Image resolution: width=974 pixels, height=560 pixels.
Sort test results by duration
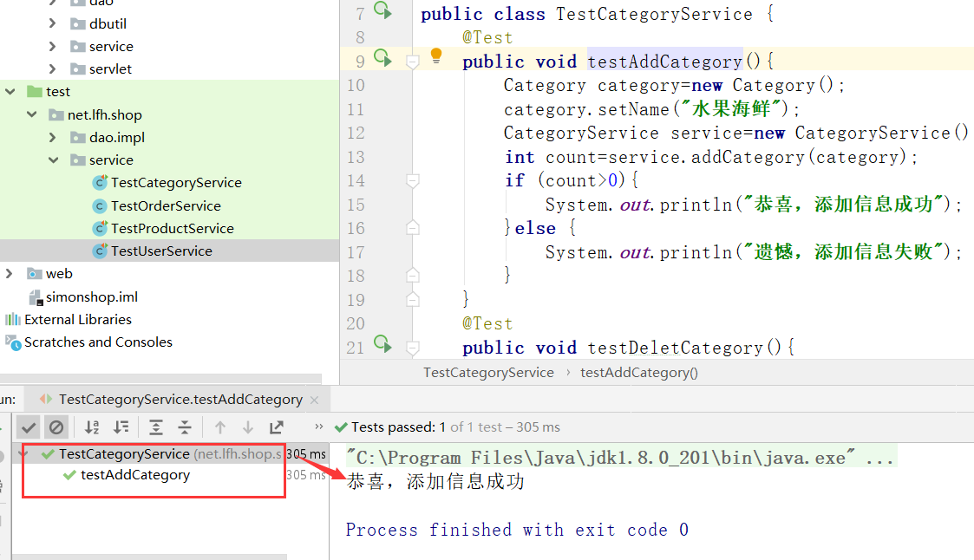[121, 427]
